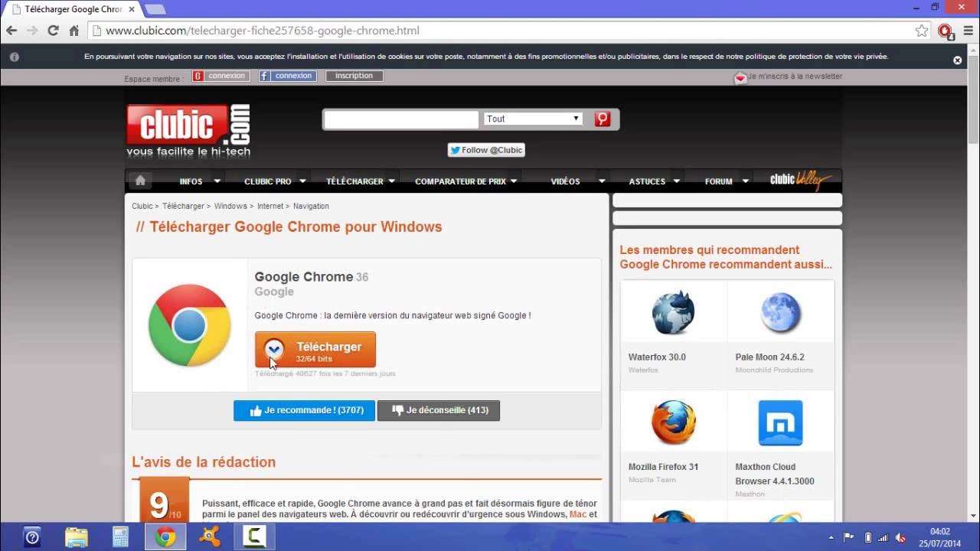Open the browser home page icon
Image resolution: width=980 pixels, height=551 pixels.
pos(74,31)
